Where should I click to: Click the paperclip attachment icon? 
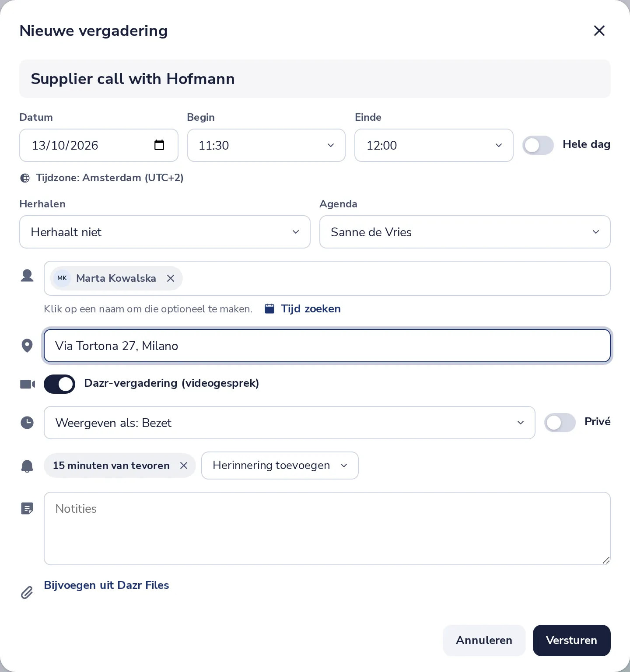click(x=27, y=592)
